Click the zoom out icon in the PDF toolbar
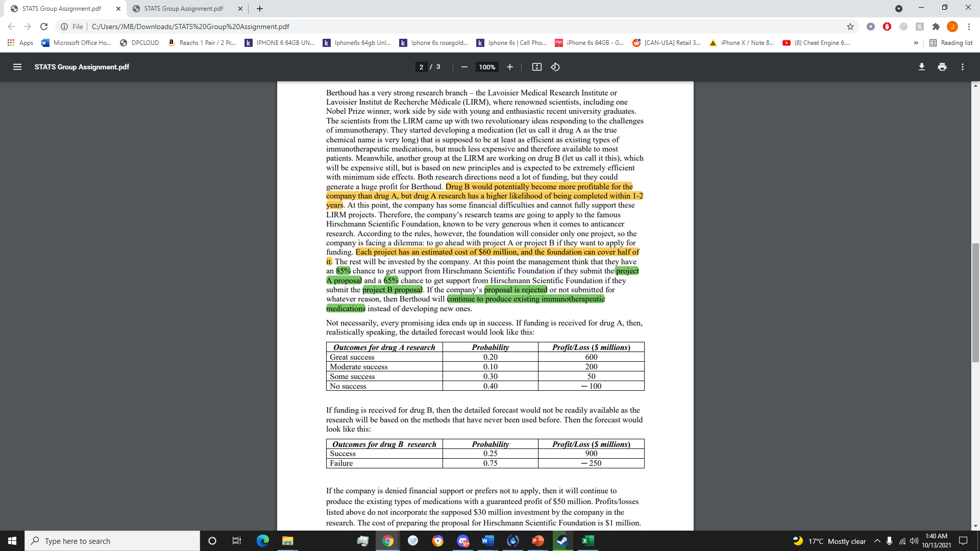The image size is (980, 551). pos(464,66)
